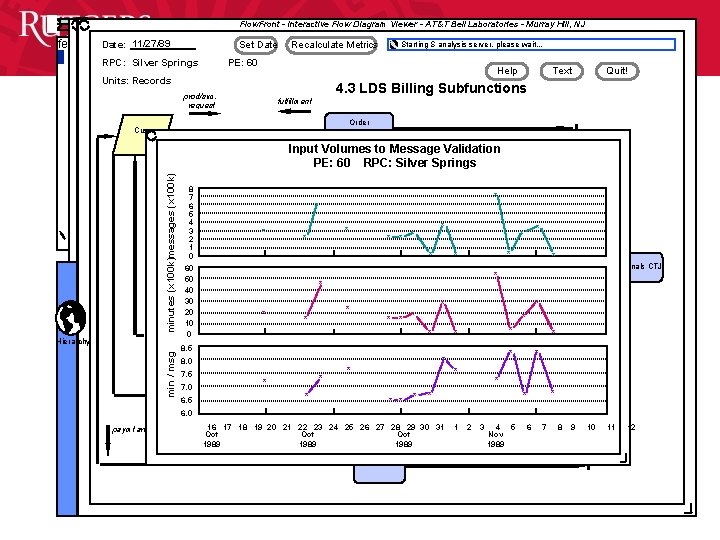Click the status message bar
Image resolution: width=720 pixels, height=540 pixels.
(x=531, y=45)
